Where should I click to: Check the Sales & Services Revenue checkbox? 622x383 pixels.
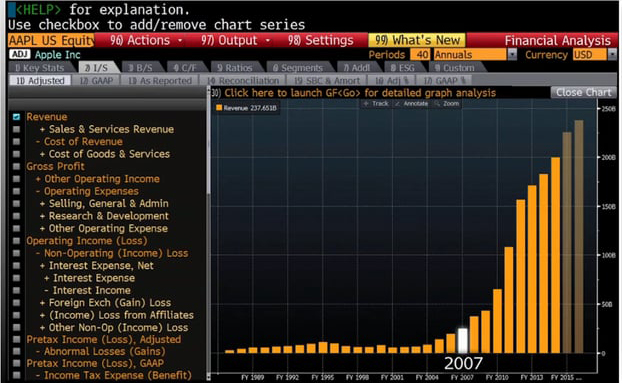pos(16,129)
